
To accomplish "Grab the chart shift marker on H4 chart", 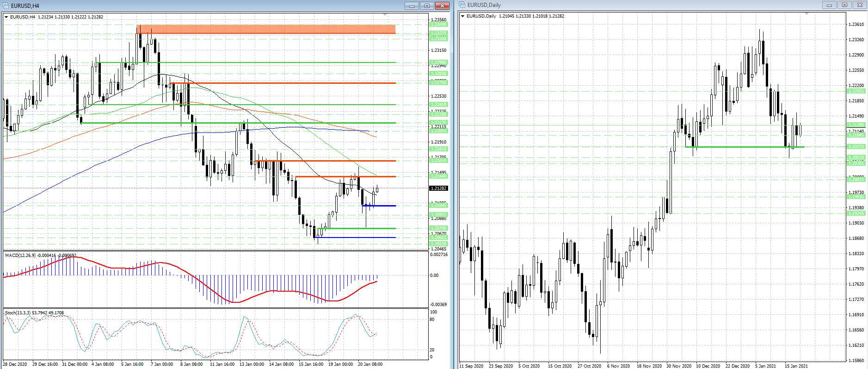I will coord(385,15).
